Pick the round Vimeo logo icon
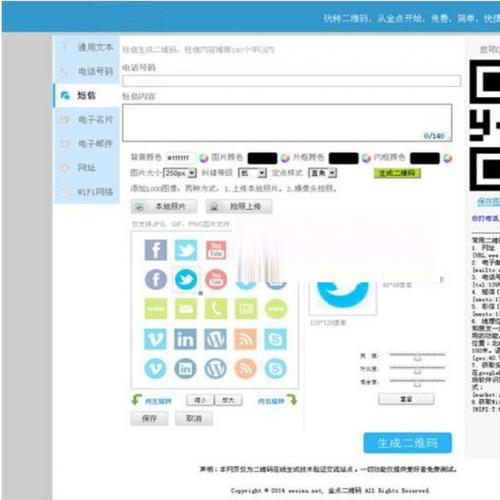Viewport: 500px width, 500px height. pyautogui.click(x=156, y=369)
